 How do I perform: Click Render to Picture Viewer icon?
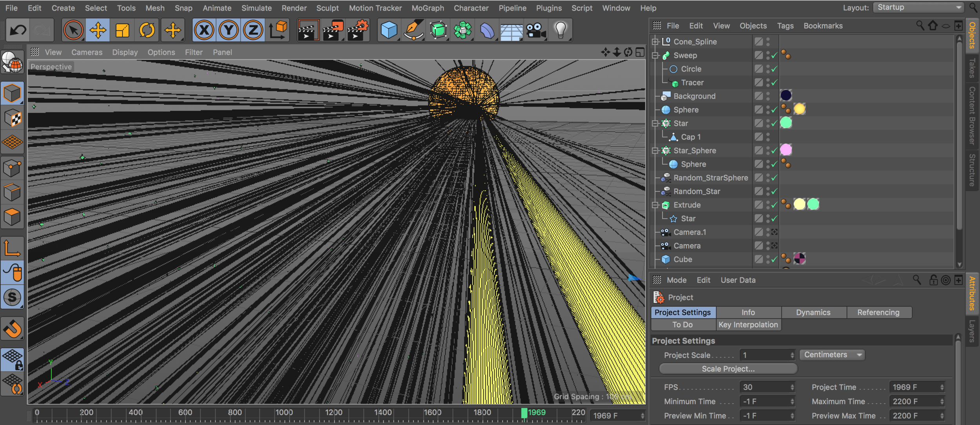(333, 30)
